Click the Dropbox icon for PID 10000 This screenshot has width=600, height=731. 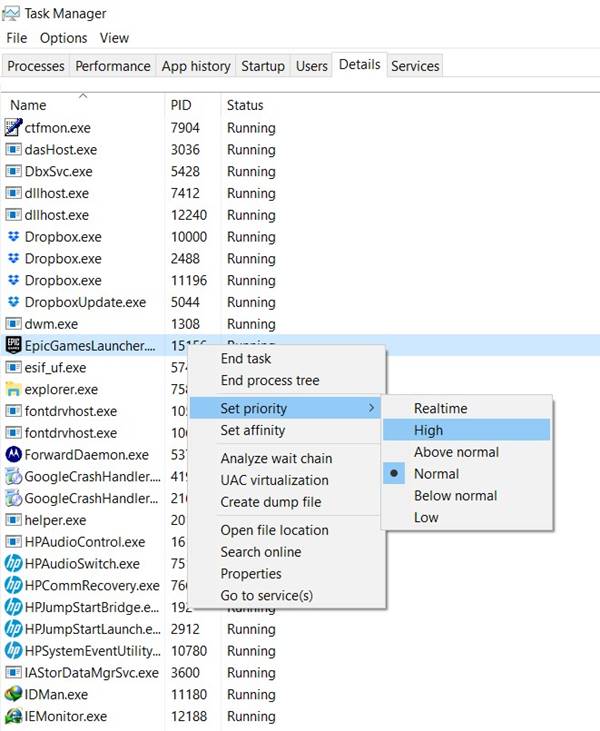coord(14,236)
